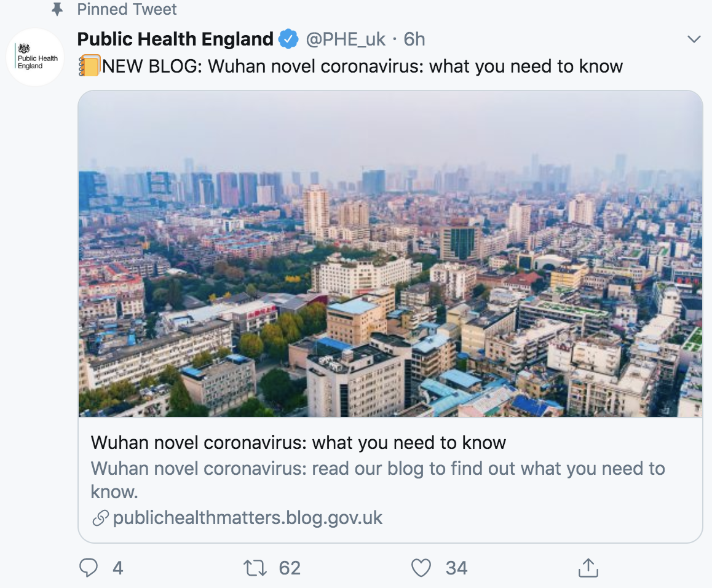This screenshot has width=712, height=588.
Task: Open Public Health England profile avatar
Action: click(x=36, y=57)
